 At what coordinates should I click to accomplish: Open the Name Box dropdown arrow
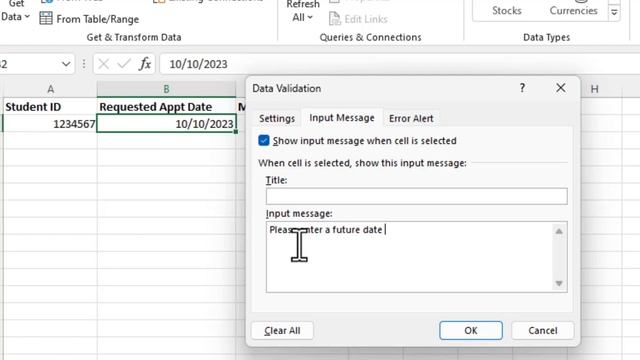[x=66, y=64]
